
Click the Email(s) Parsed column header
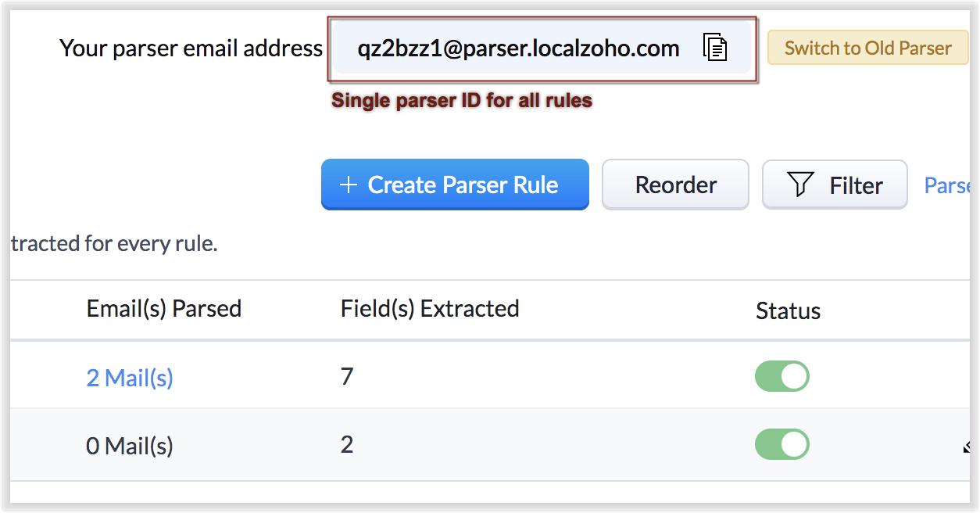(x=164, y=309)
